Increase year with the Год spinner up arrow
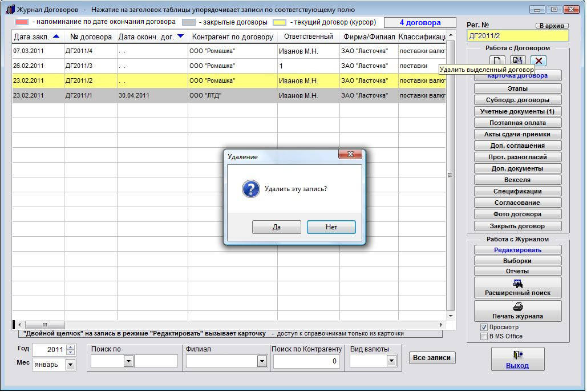 pyautogui.click(x=71, y=347)
